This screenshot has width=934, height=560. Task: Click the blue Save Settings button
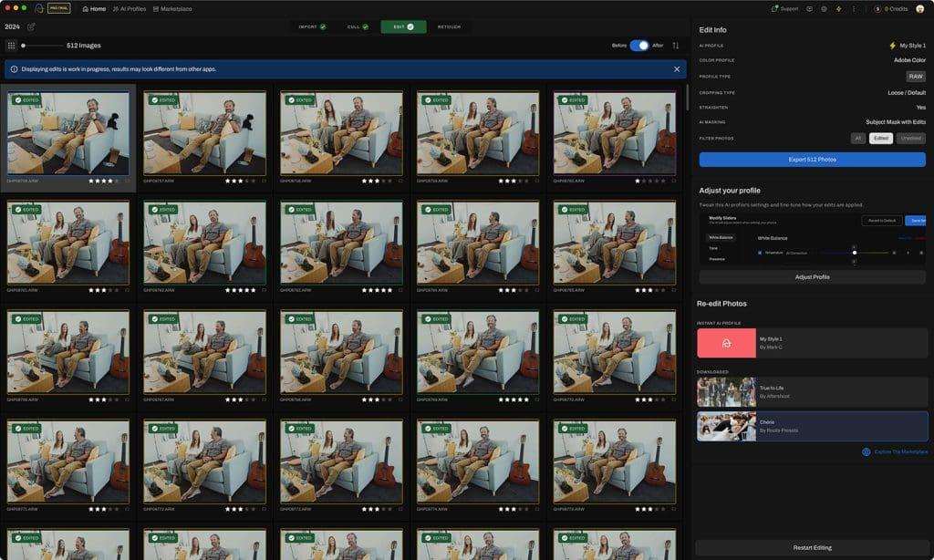pyautogui.click(x=916, y=221)
